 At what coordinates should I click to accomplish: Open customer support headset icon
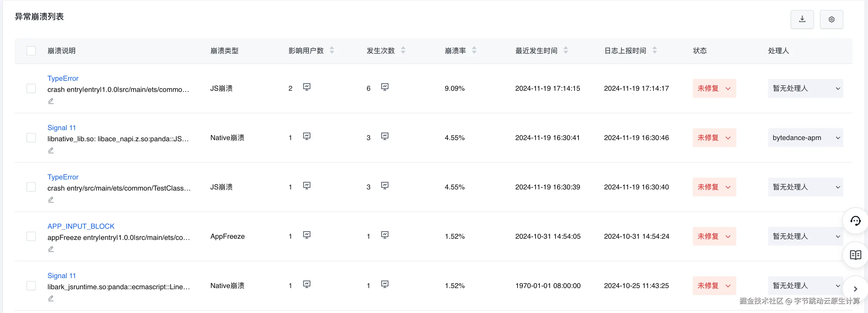855,221
